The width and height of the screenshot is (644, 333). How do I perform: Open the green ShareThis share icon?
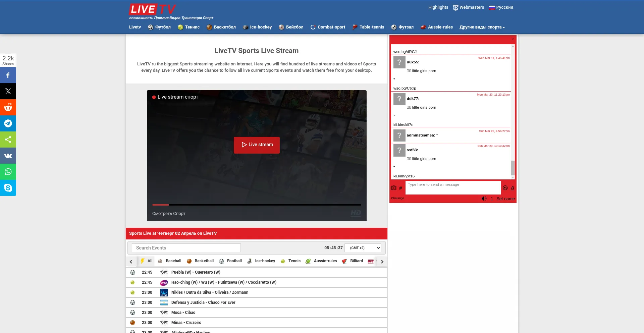click(8, 140)
